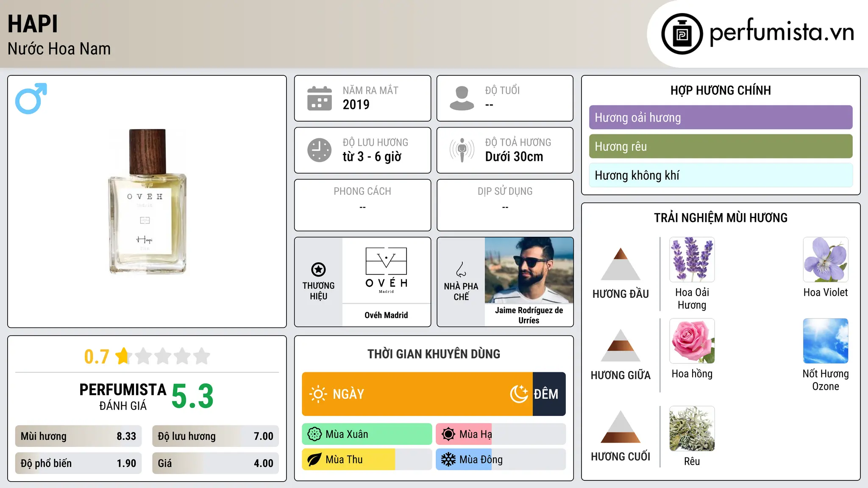Select the Hoa Oải Hương lavender note image

(x=692, y=260)
